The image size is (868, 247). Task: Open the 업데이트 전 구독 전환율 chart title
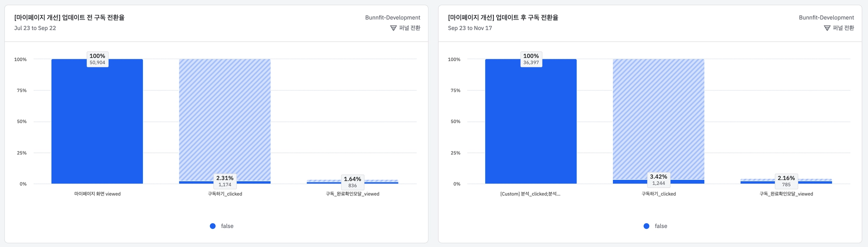pos(70,17)
